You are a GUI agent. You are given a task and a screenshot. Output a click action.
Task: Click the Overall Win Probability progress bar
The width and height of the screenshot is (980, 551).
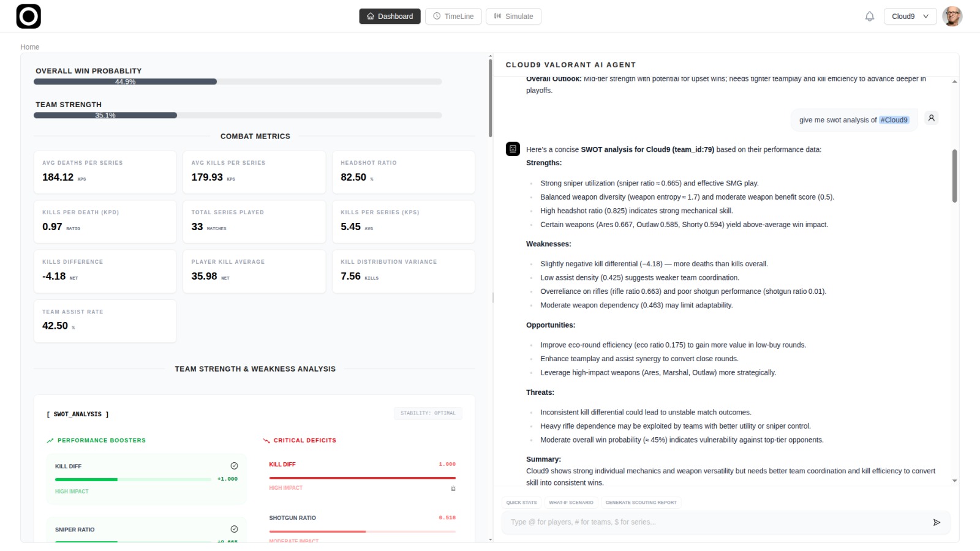tap(238, 82)
